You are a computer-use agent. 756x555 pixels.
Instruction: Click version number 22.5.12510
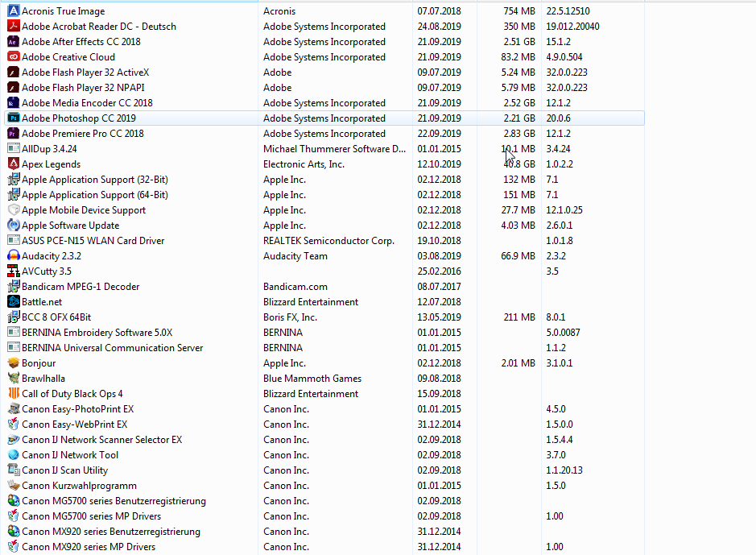click(568, 10)
